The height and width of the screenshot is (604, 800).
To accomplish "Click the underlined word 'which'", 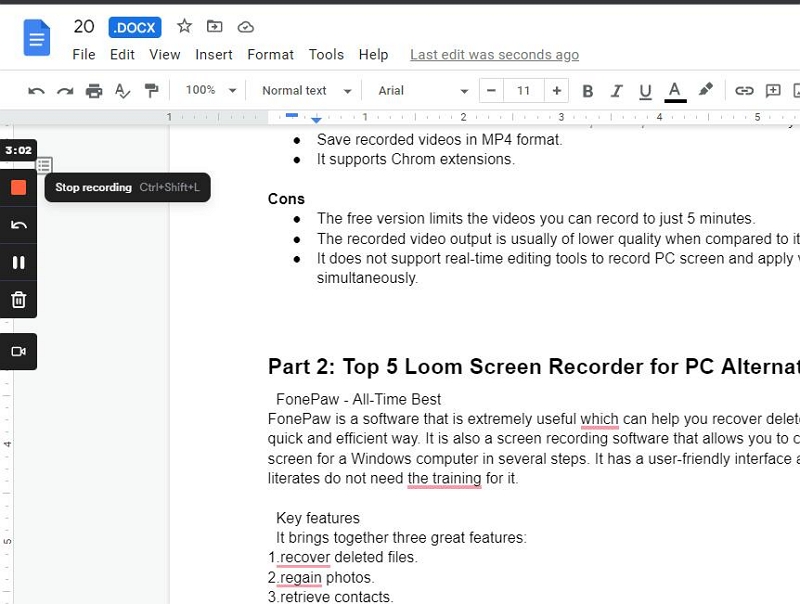I will coord(599,419).
